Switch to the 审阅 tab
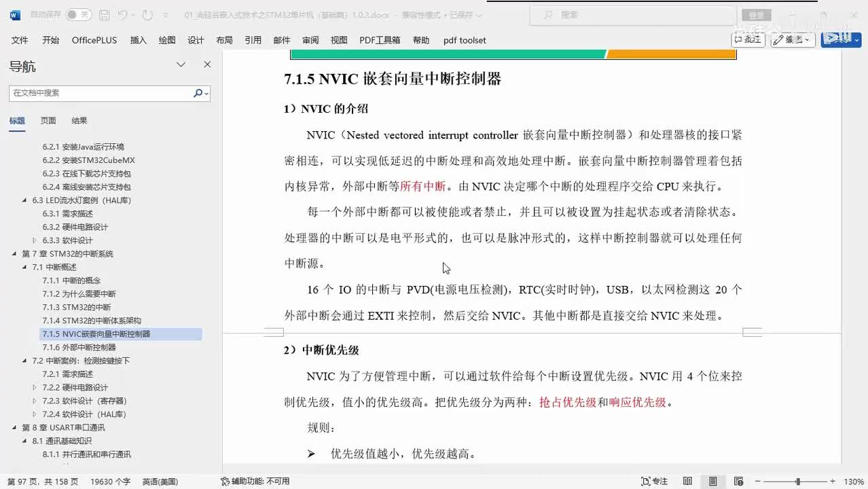 pyautogui.click(x=310, y=40)
